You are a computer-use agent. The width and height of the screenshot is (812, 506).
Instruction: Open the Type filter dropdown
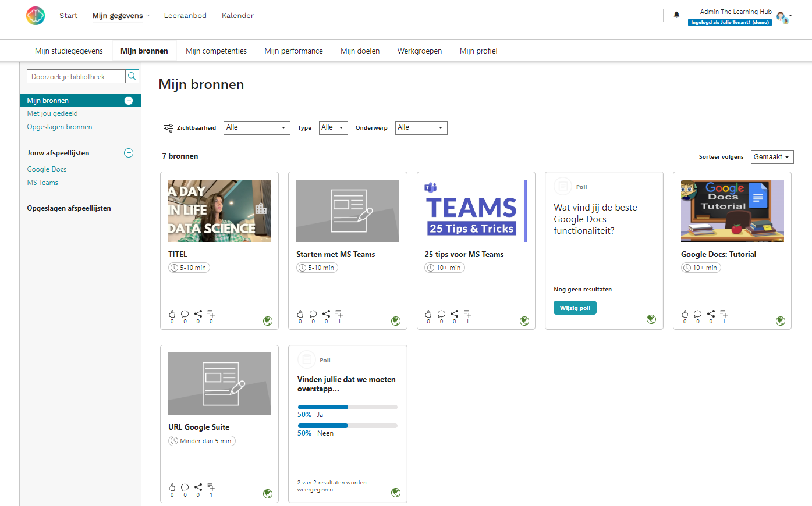tap(333, 128)
